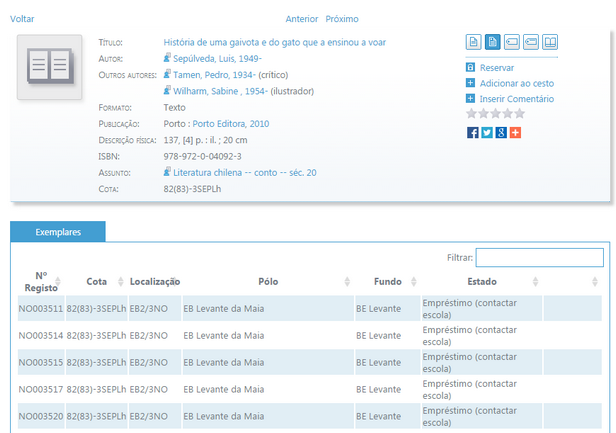Sort table by Nº Registo column
This screenshot has height=433, width=616.
tap(41, 281)
